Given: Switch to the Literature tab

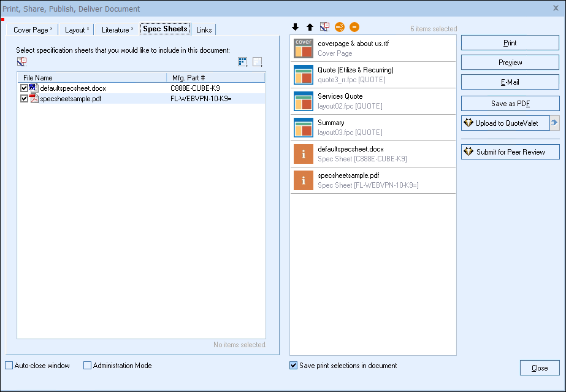Looking at the screenshot, I should click(117, 29).
